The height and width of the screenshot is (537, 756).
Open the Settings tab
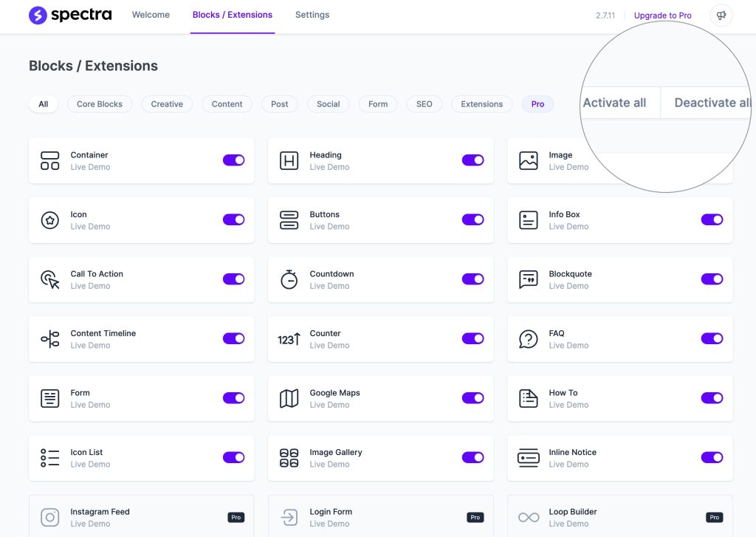point(312,15)
